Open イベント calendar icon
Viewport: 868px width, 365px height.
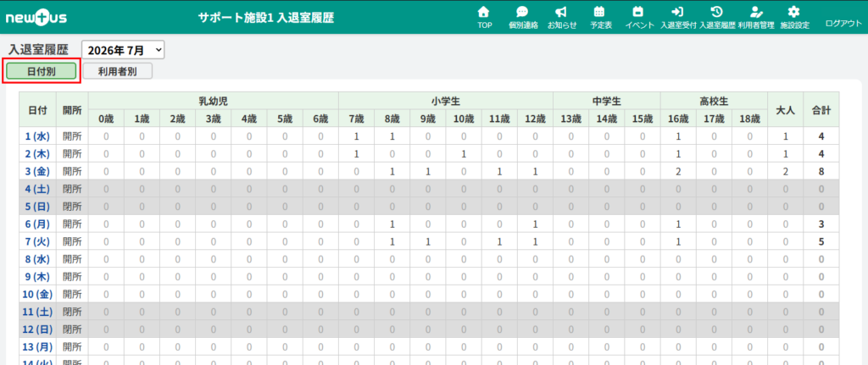[x=639, y=12]
